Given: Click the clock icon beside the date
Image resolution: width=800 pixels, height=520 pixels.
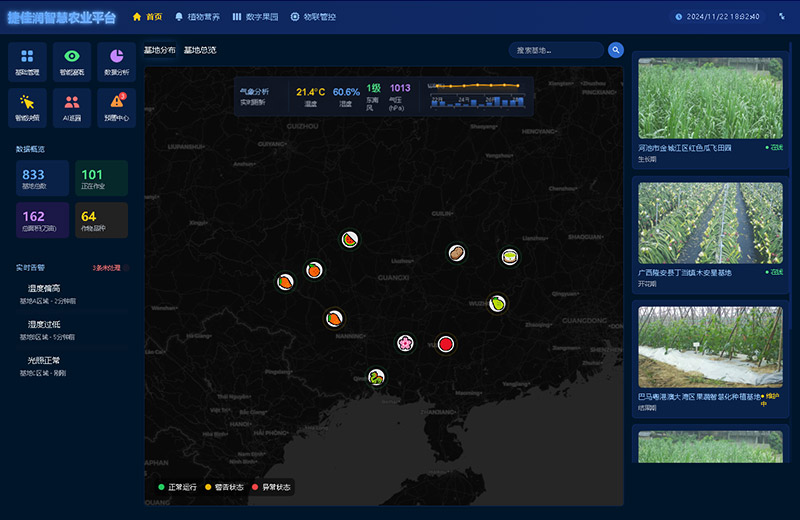Looking at the screenshot, I should click(679, 17).
